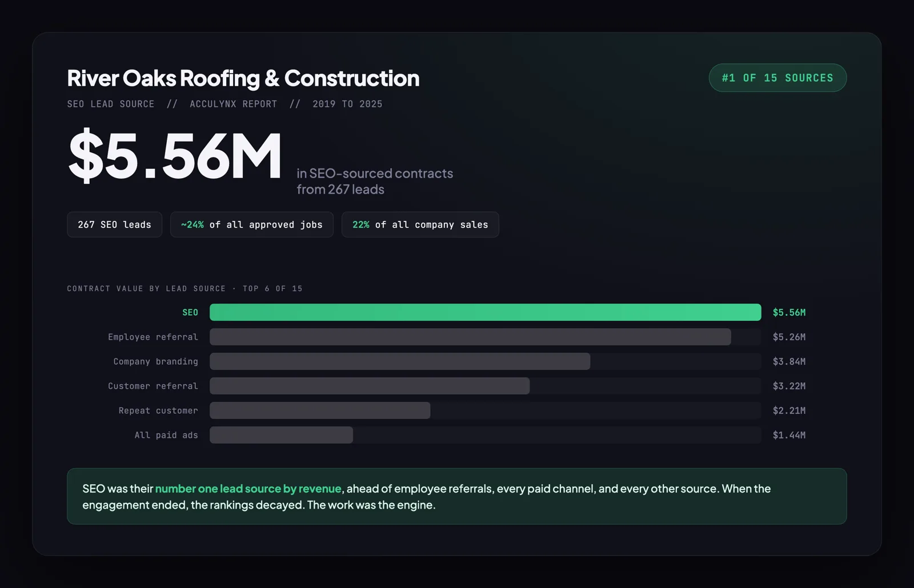Click the $3.84M value
Screen dimensions: 914x588
point(789,362)
